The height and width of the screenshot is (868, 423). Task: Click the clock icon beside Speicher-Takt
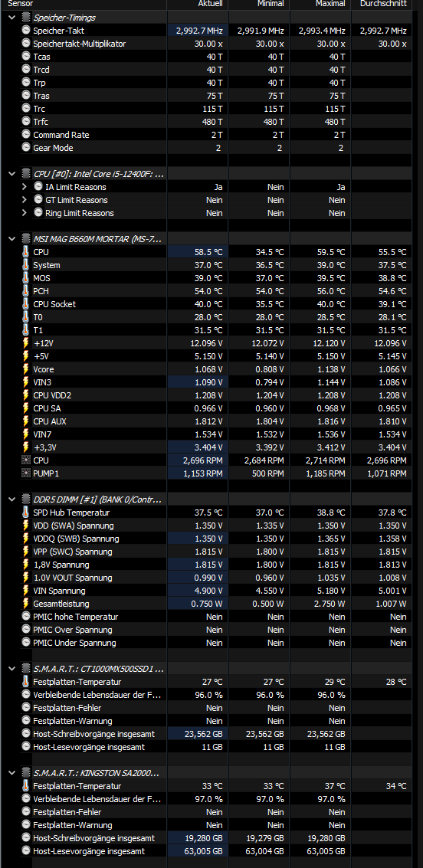[x=26, y=31]
